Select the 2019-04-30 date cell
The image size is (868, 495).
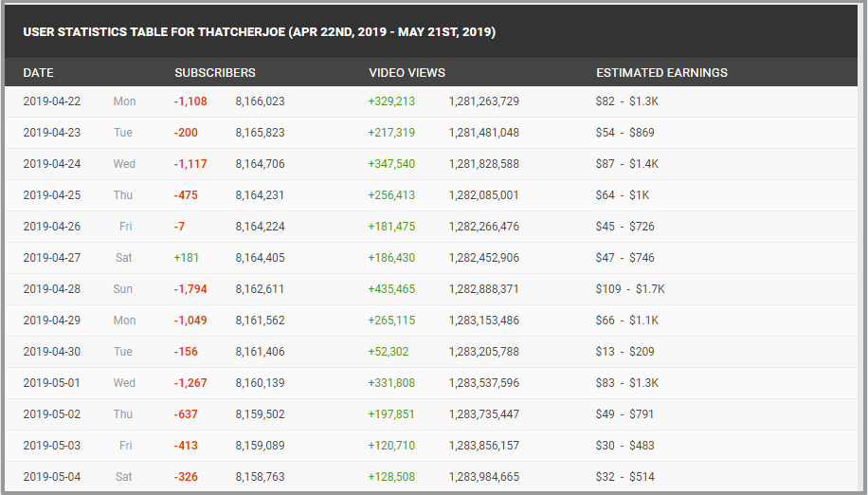(x=51, y=352)
